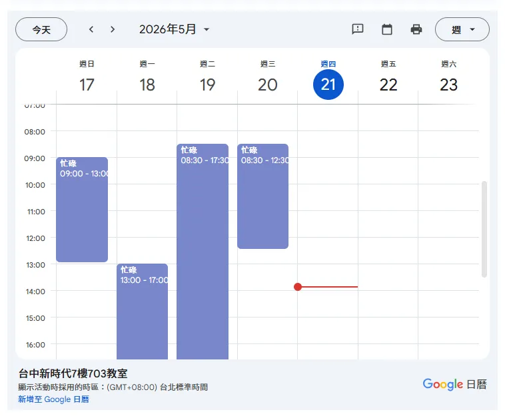Click the calendar icon in toolbar
Viewport: 505px width, 420px height.
pyautogui.click(x=387, y=29)
